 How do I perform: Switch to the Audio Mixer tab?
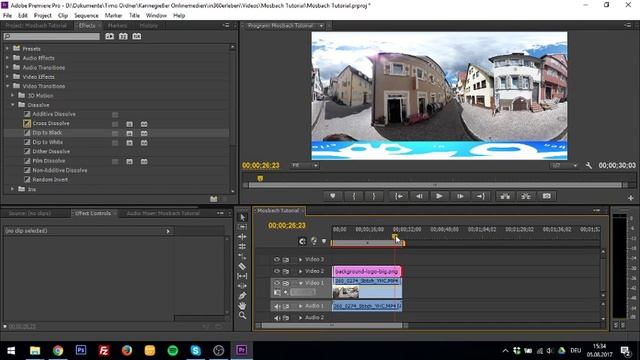(x=163, y=213)
